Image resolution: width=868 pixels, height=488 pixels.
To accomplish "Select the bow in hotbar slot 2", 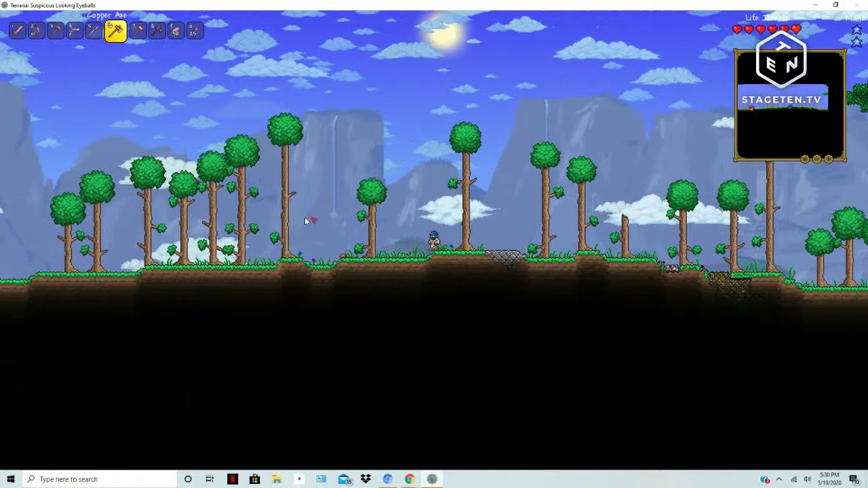I will 36,30.
